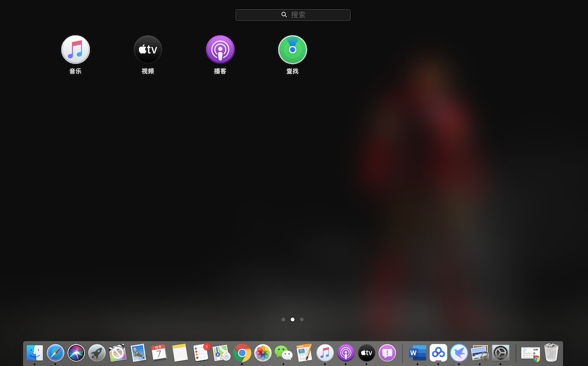Launch Microsoft Word from the Dock
This screenshot has height=366, width=588.
pos(417,352)
